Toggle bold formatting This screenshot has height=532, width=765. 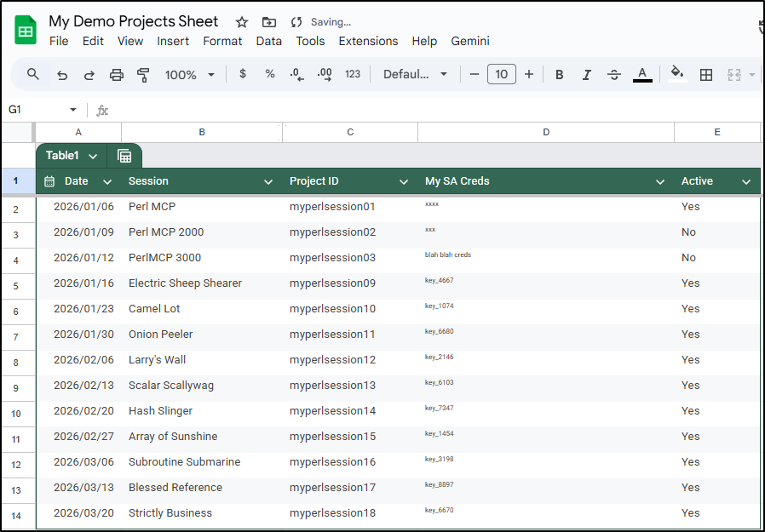[x=560, y=75]
